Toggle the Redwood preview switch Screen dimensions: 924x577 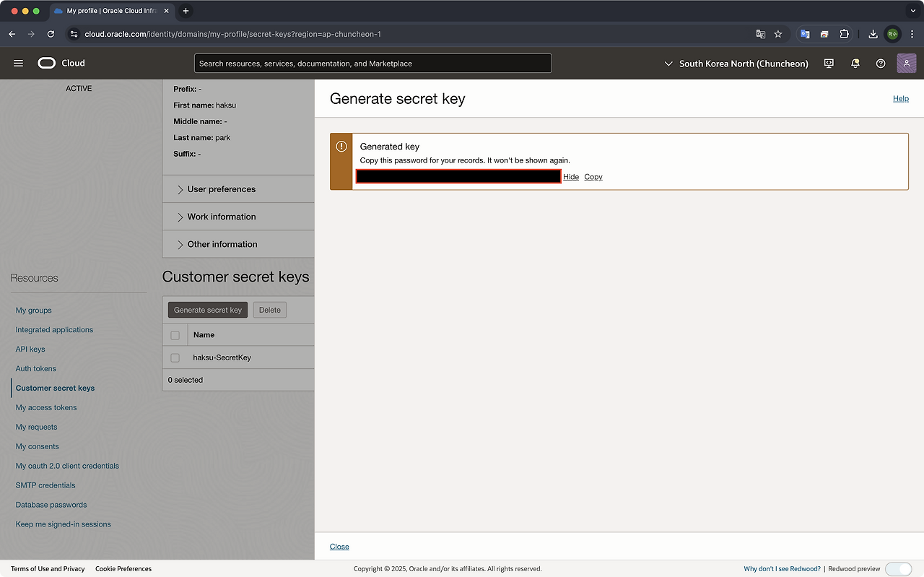(898, 568)
